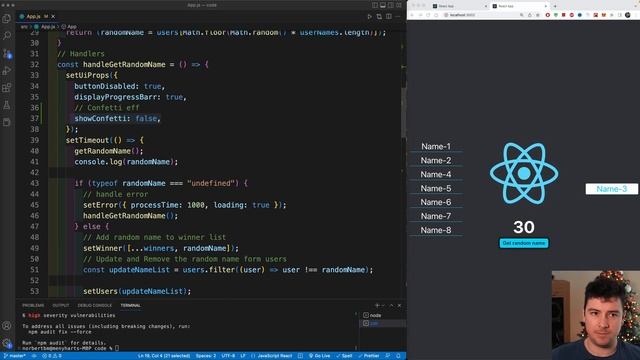Click Prettier in the status bar
The height and width of the screenshot is (360, 640).
[x=369, y=356]
